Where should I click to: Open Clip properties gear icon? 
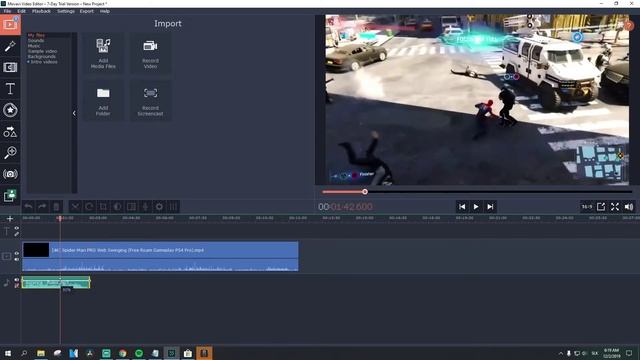[160, 207]
